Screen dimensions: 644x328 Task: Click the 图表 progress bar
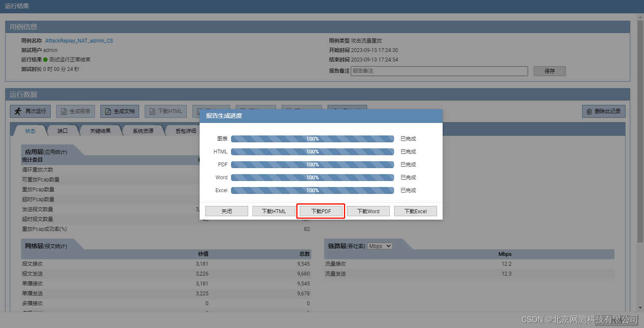[x=313, y=139]
